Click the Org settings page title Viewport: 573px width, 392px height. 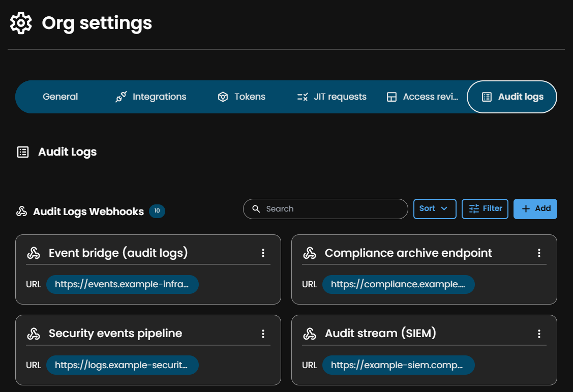point(97,23)
